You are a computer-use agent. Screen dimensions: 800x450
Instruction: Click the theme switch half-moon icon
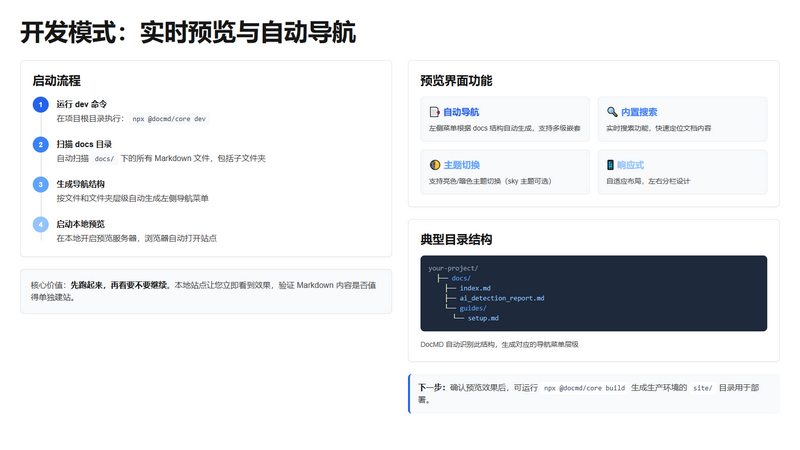(x=435, y=165)
